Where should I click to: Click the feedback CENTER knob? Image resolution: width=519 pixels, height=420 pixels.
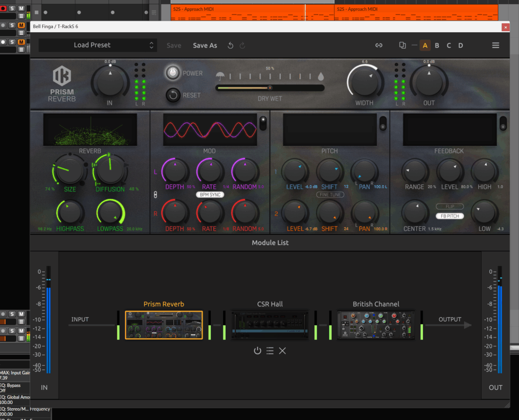tap(415, 213)
